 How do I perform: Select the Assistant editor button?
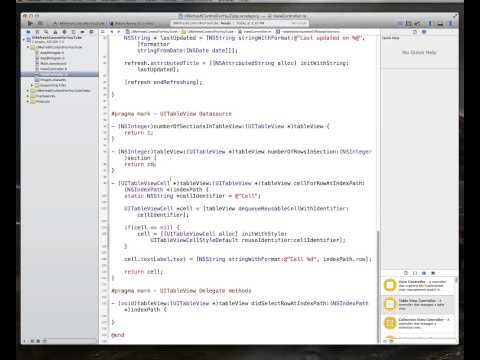tap(409, 23)
